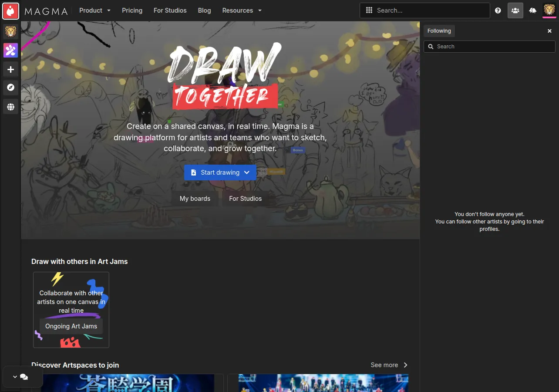Viewport: 559px width, 392px height.
Task: Open For Studios in the top navigation
Action: (170, 10)
